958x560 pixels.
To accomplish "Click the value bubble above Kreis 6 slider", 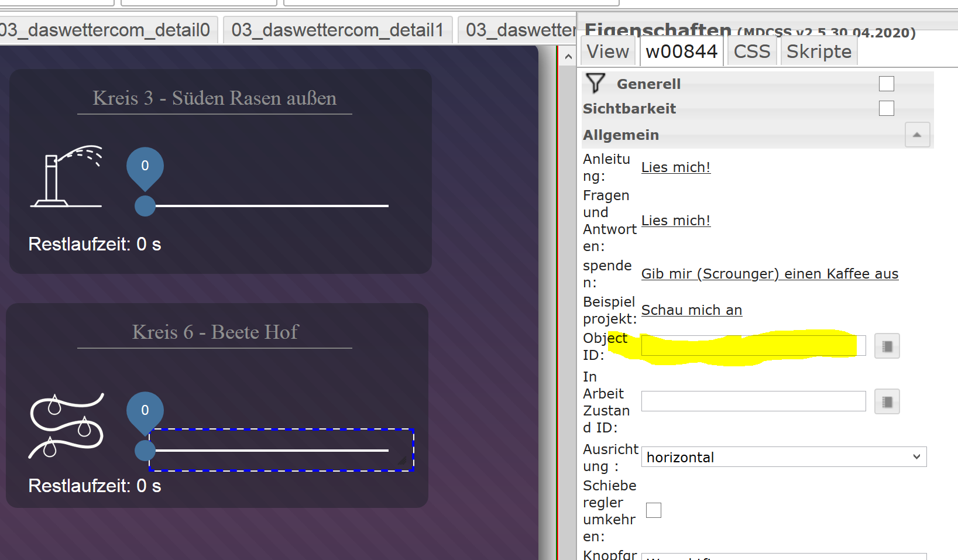I will 145,413.
